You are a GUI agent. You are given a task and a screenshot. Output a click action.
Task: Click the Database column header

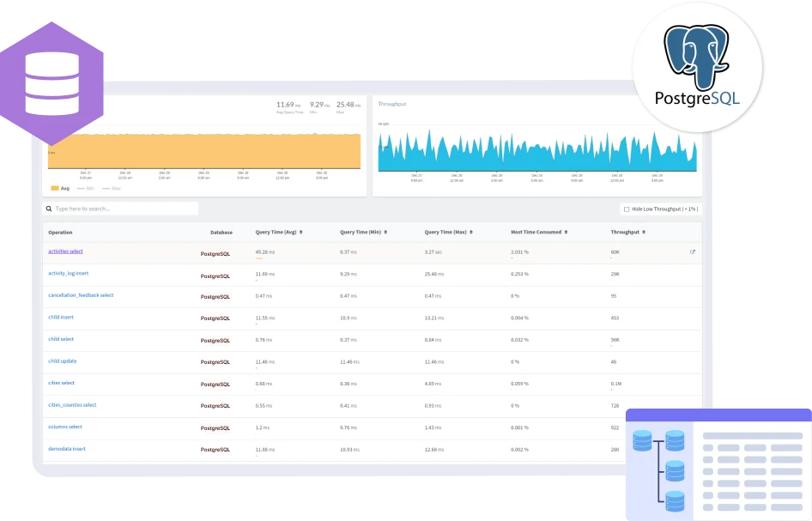coord(221,233)
